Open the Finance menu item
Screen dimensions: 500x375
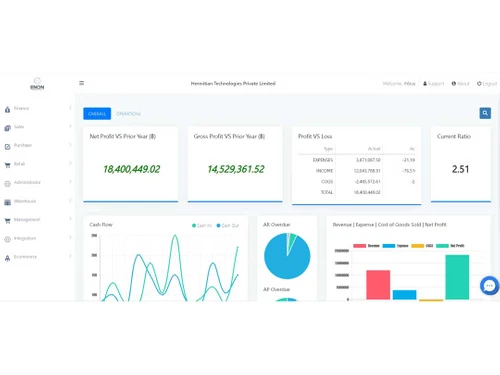[x=22, y=108]
